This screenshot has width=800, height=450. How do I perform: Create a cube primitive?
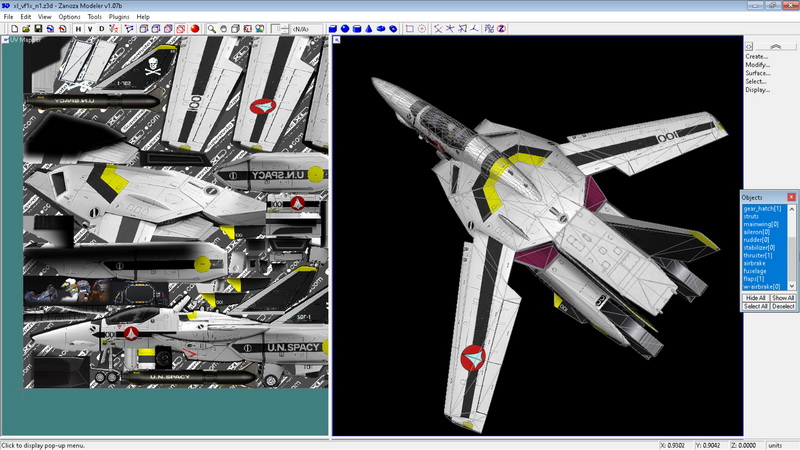(333, 29)
